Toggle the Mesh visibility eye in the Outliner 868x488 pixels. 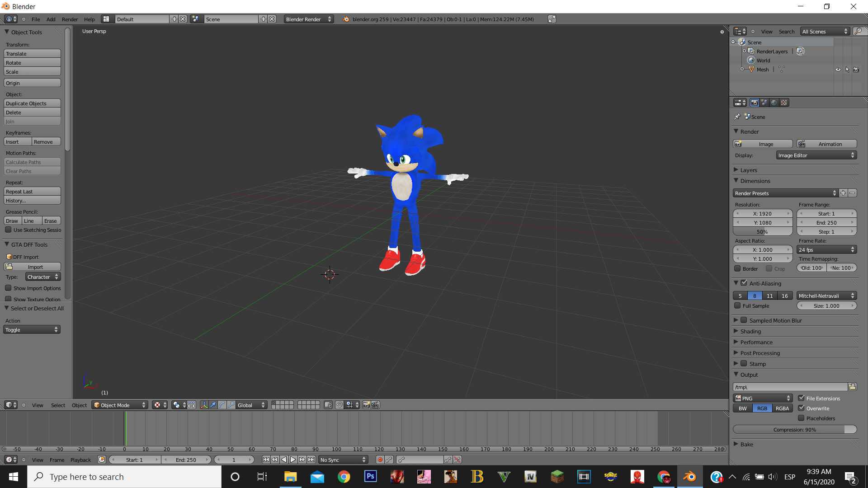coord(839,69)
